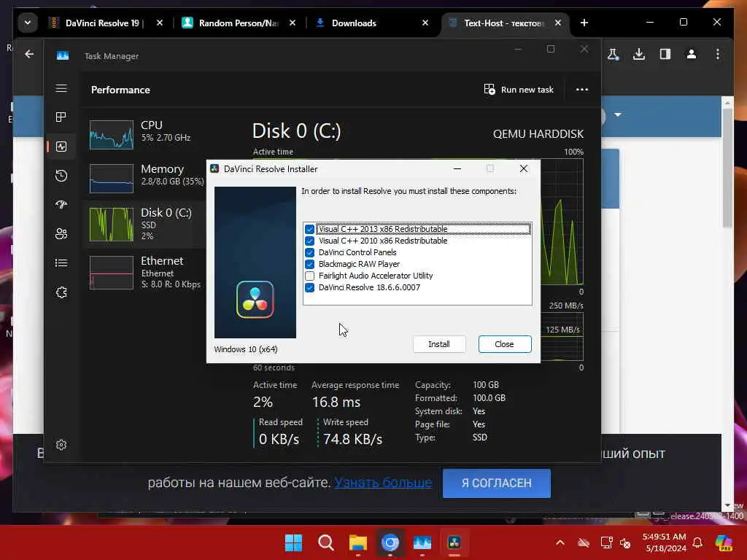This screenshot has width=747, height=560.
Task: Open the Users page in Task Manager
Action: pyautogui.click(x=61, y=234)
